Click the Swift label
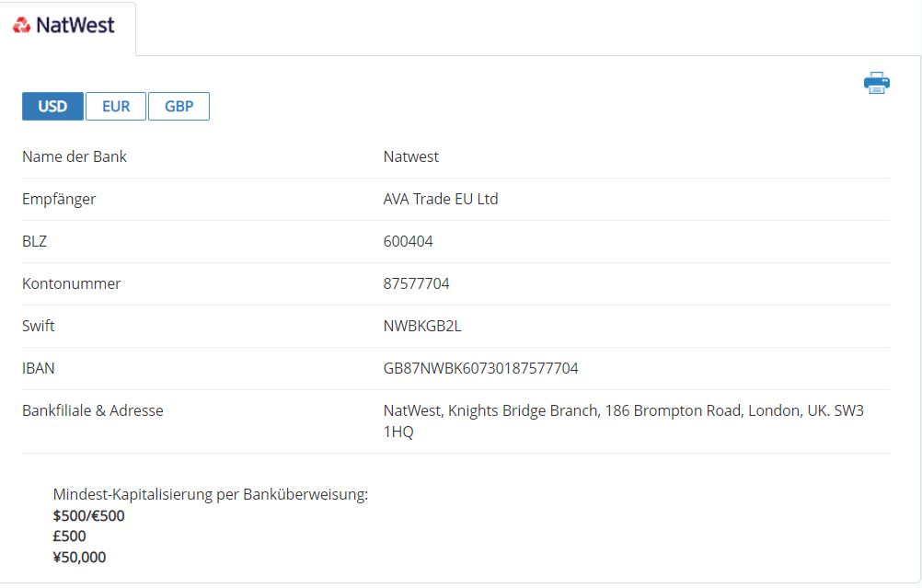 [39, 326]
